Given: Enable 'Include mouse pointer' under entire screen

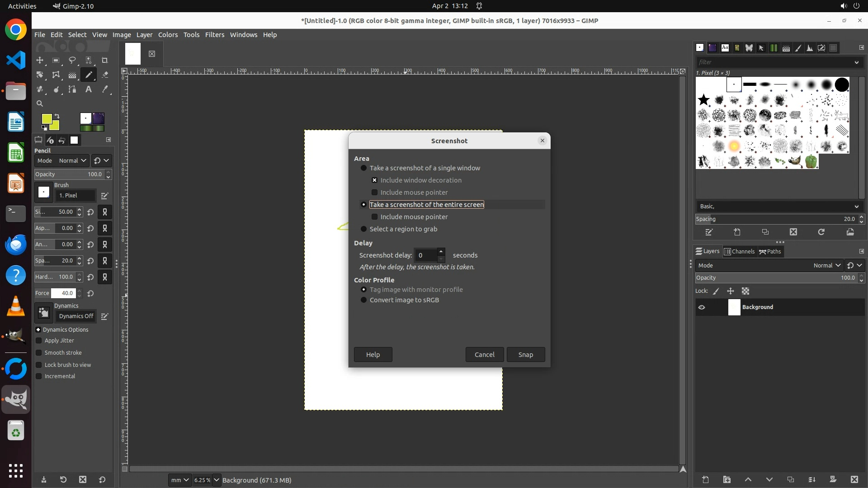Looking at the screenshot, I should click(374, 217).
